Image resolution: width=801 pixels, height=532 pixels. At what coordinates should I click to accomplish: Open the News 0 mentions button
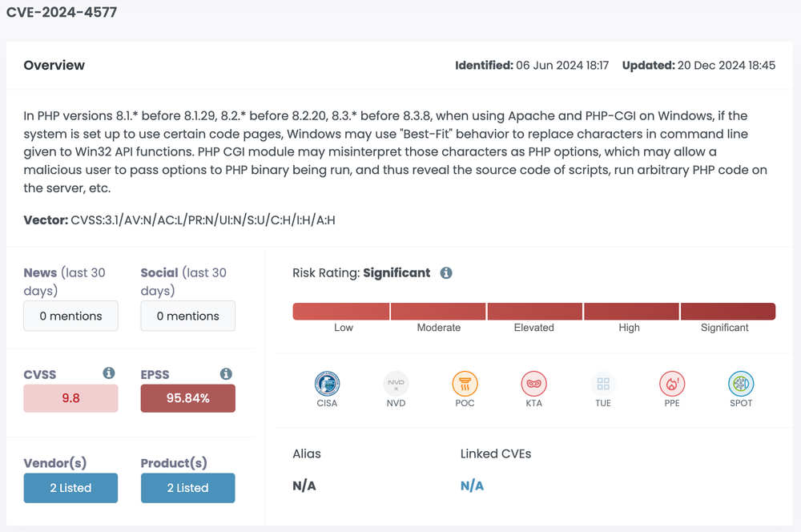click(70, 316)
